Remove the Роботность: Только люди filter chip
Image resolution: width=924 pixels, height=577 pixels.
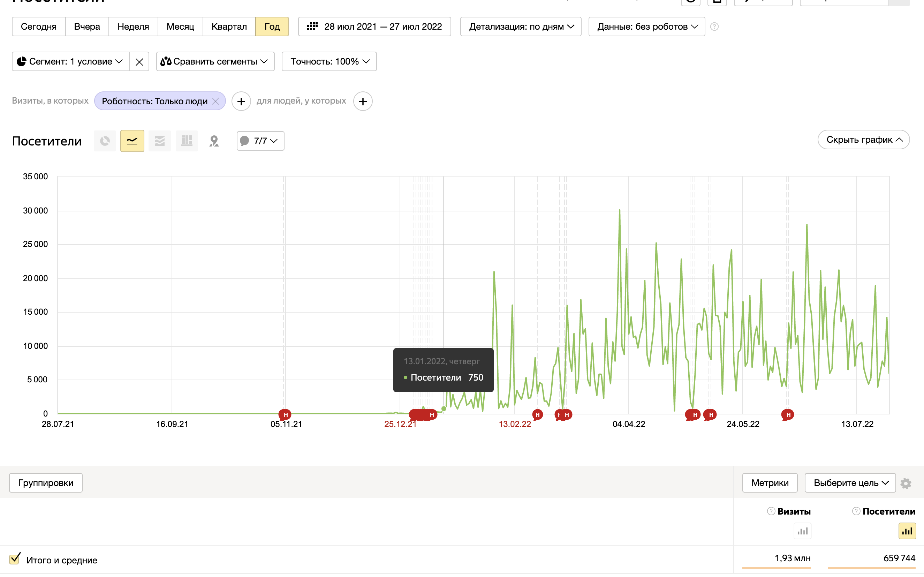pyautogui.click(x=215, y=101)
